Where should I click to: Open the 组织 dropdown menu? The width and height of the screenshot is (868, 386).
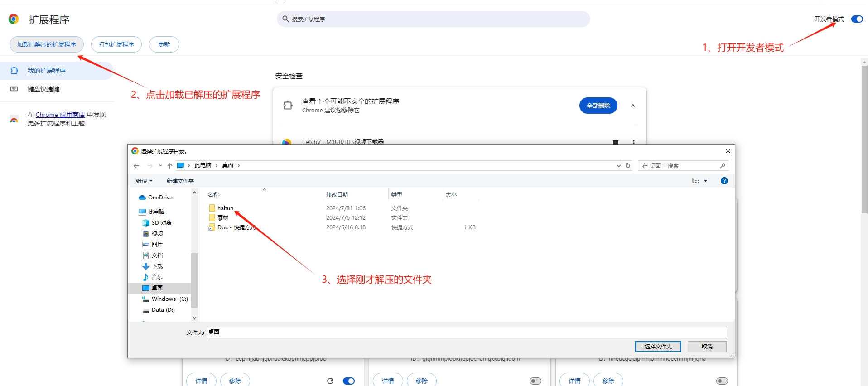(144, 181)
